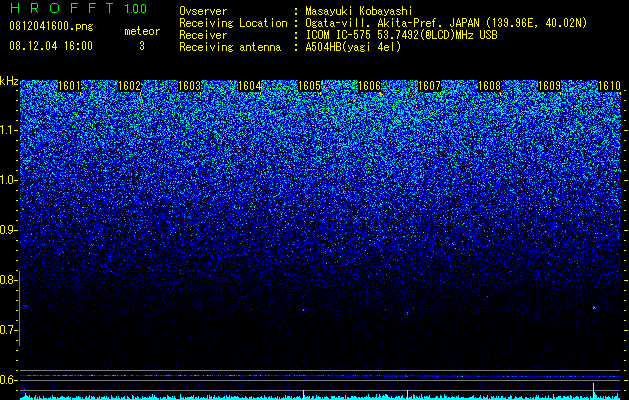Click the 08.12.04 16:00 date stamp
The height and width of the screenshot is (400, 629).
pyautogui.click(x=51, y=45)
